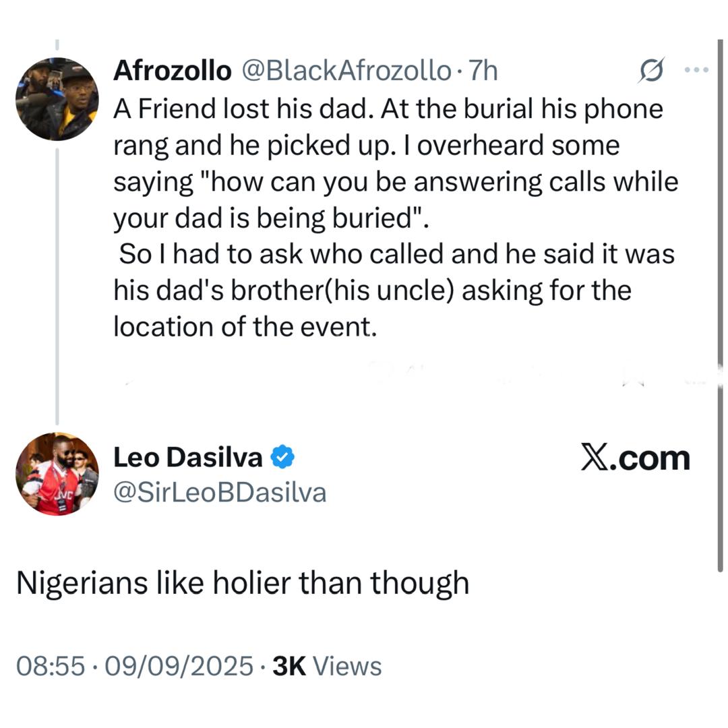
Task: Open the Afrozollo display name link
Action: 172,70
